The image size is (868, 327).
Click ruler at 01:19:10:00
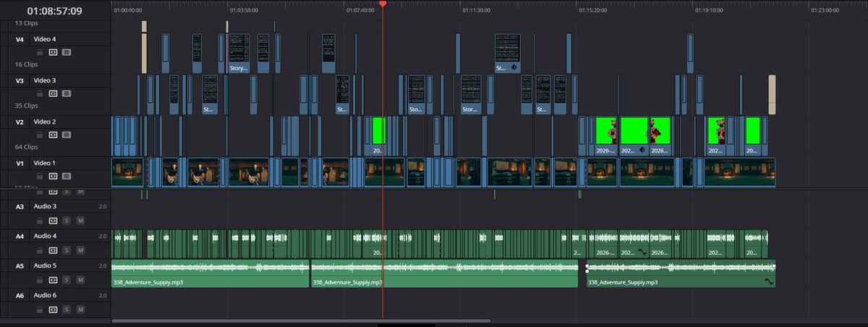point(709,10)
